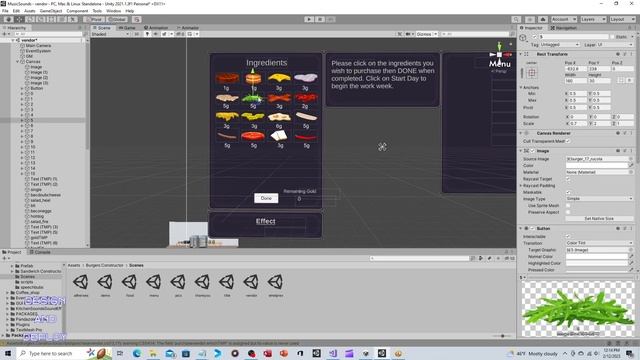Select the vendor scene asset
Viewport: 640px width, 360px height.
tap(251, 284)
